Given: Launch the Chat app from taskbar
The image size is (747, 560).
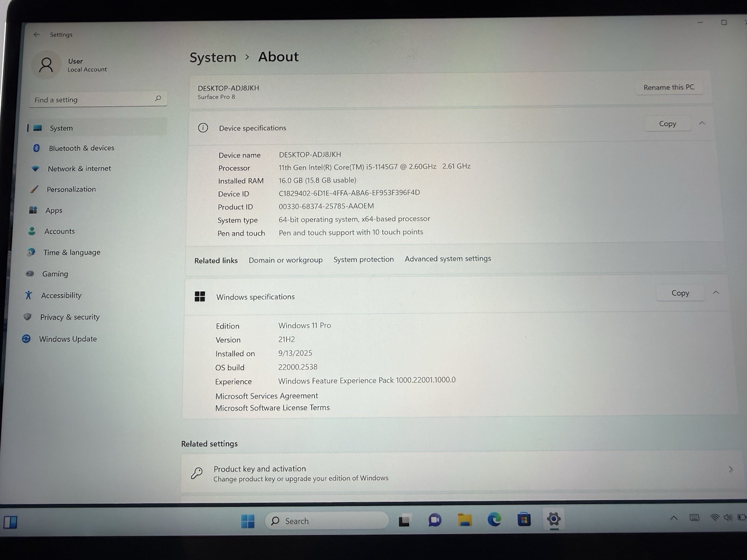Looking at the screenshot, I should [x=435, y=520].
